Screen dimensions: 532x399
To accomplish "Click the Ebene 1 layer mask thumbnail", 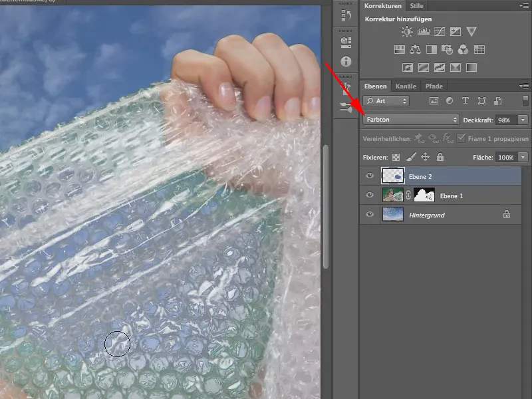I will pyautogui.click(x=424, y=195).
